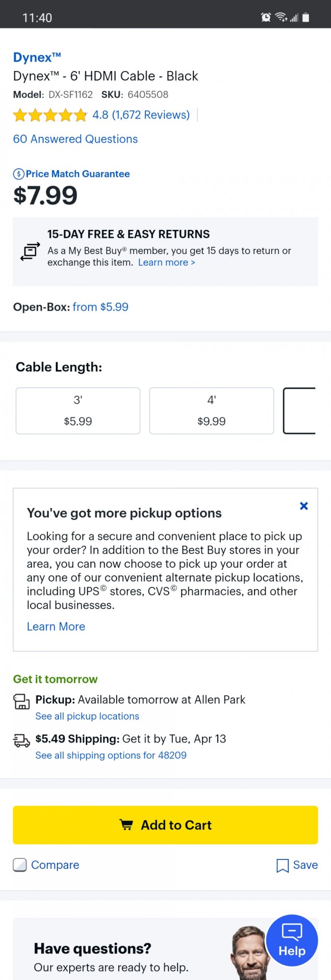The image size is (331, 980).
Task: Show all shipping options for 48209
Action: (111, 756)
